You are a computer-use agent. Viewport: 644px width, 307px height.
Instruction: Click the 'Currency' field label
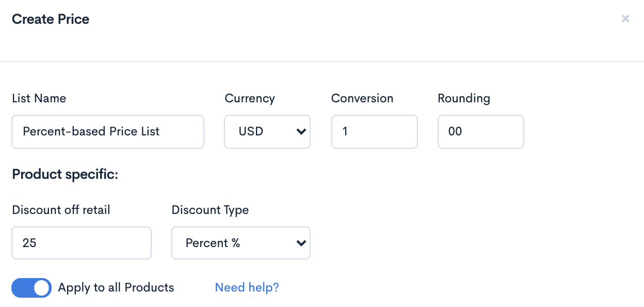click(x=250, y=98)
